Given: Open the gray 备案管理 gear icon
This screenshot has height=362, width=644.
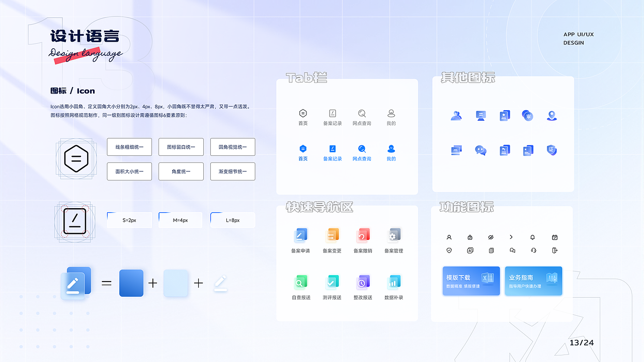Looking at the screenshot, I should [x=393, y=235].
